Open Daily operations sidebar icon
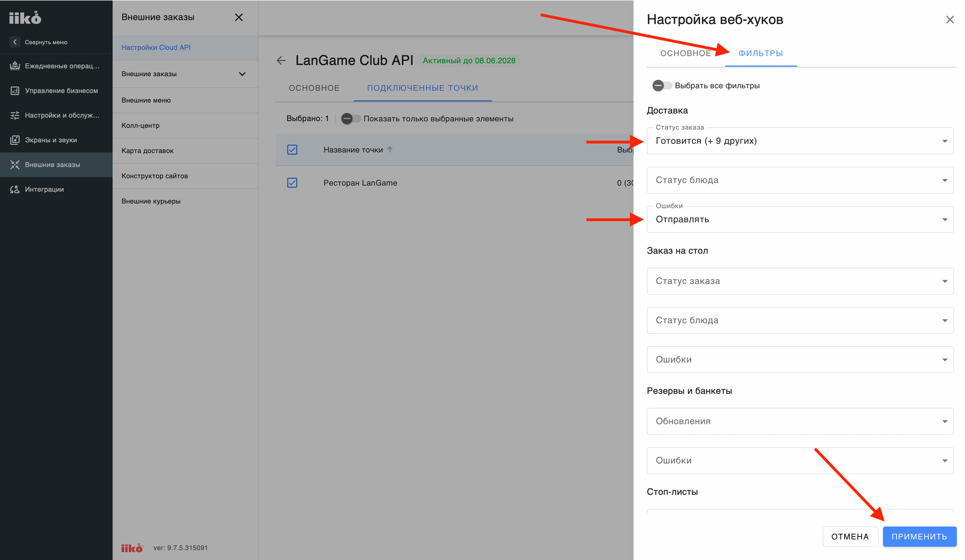 click(x=15, y=66)
